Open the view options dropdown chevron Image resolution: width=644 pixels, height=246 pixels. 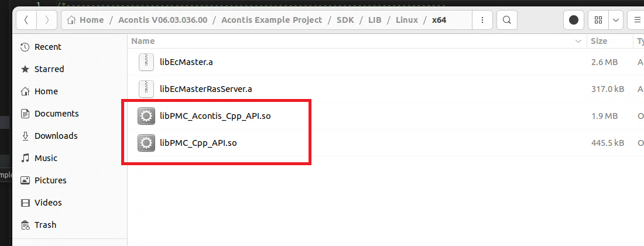615,20
